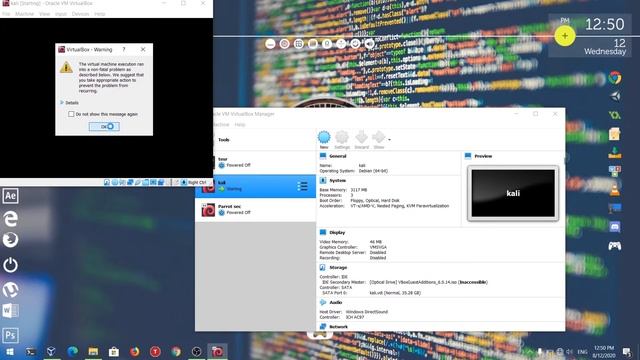The width and height of the screenshot is (640, 360).
Task: Click VBoxGuestAdditions_6.0.14.iso optical drive entry
Action: click(x=429, y=282)
